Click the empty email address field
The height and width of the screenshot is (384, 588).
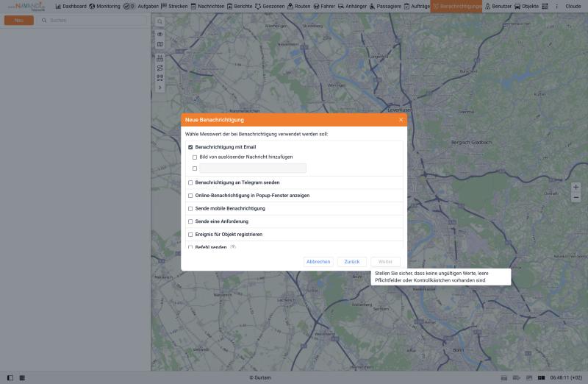pos(253,168)
